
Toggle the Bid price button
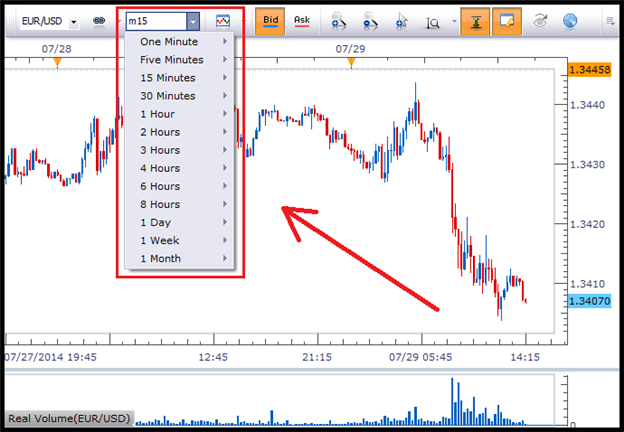270,21
